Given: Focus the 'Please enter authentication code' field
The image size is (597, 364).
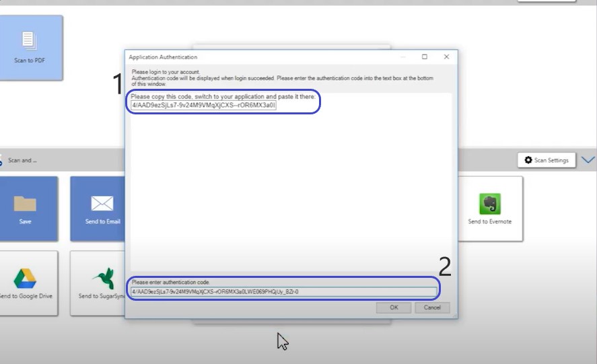Looking at the screenshot, I should [283, 292].
